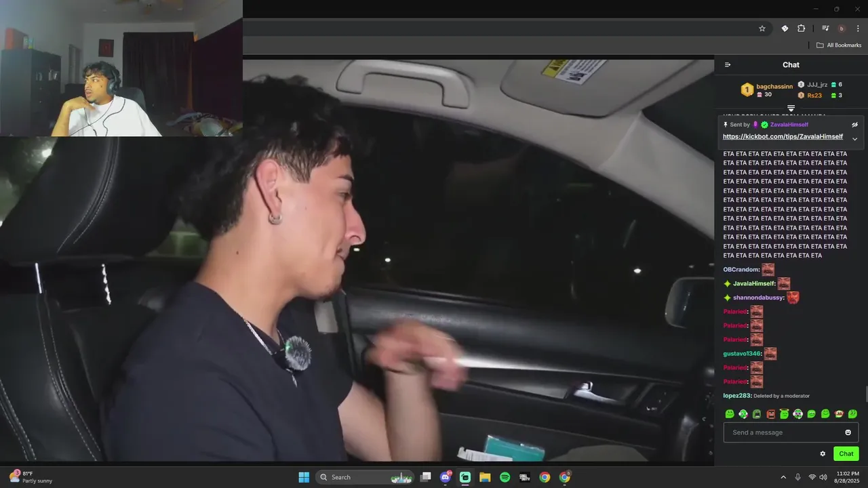The height and width of the screenshot is (488, 868).
Task: Open the ZavalaHimself profile in the pinned message
Action: coord(789,125)
